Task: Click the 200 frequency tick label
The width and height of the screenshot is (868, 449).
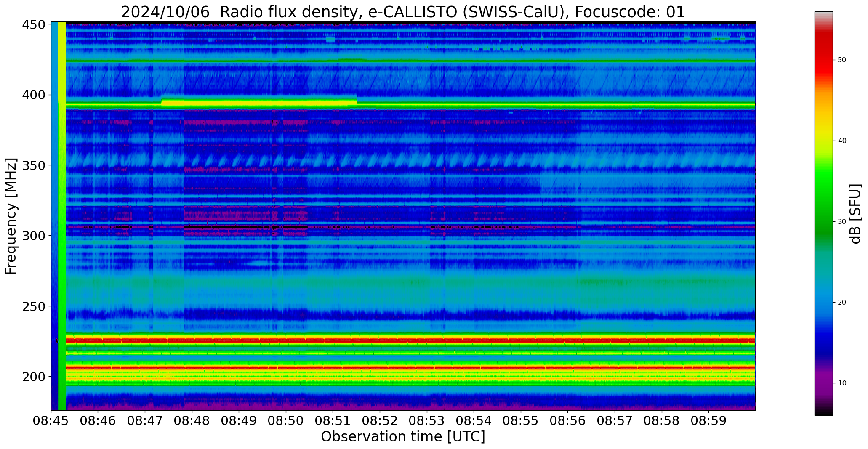Action: tap(34, 376)
